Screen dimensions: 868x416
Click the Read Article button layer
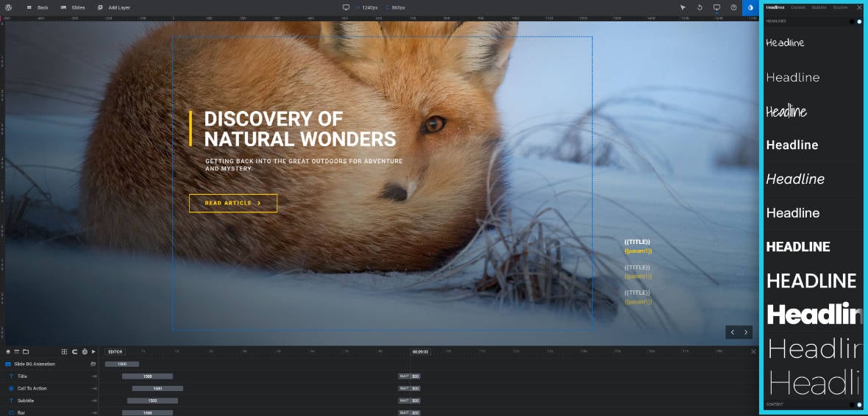point(233,203)
